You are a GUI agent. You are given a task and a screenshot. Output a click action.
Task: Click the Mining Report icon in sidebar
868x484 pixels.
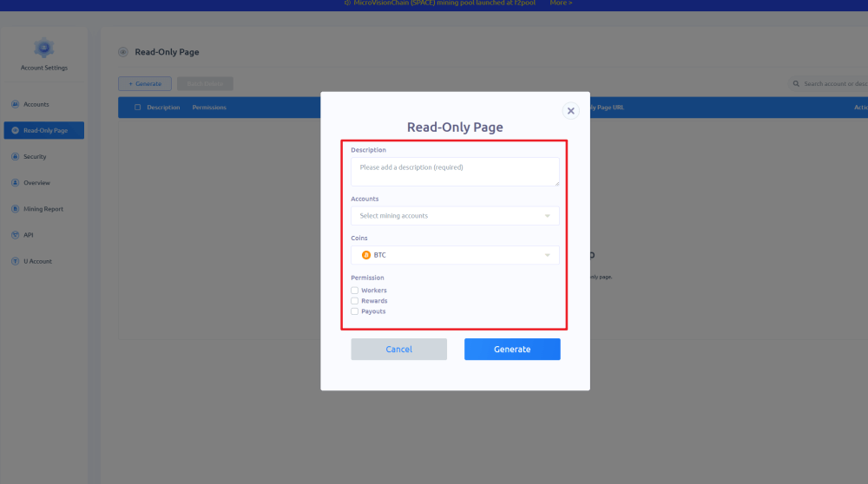click(16, 209)
